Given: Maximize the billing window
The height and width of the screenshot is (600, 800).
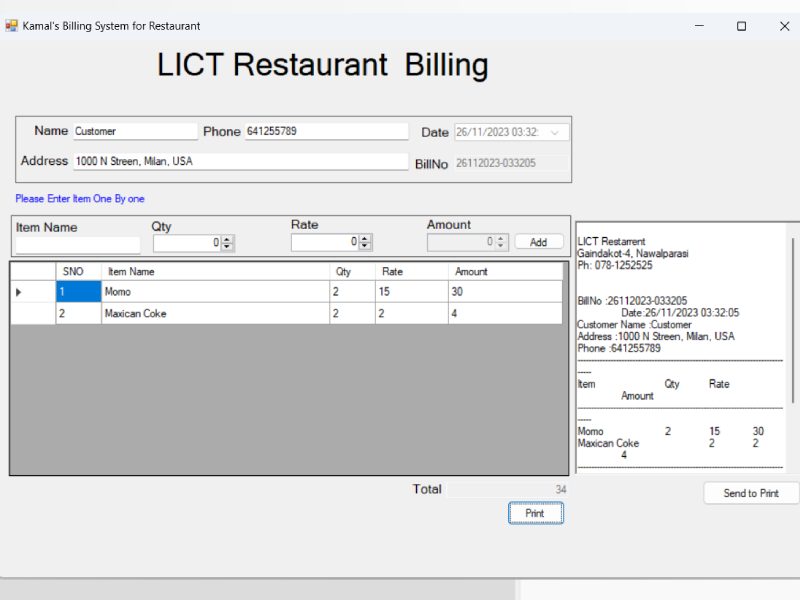Looking at the screenshot, I should click(741, 26).
